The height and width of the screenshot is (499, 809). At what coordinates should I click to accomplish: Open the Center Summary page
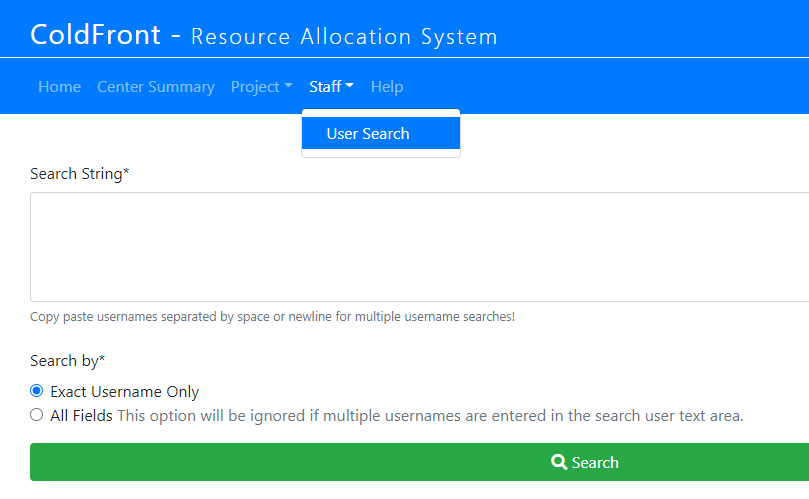coord(156,87)
